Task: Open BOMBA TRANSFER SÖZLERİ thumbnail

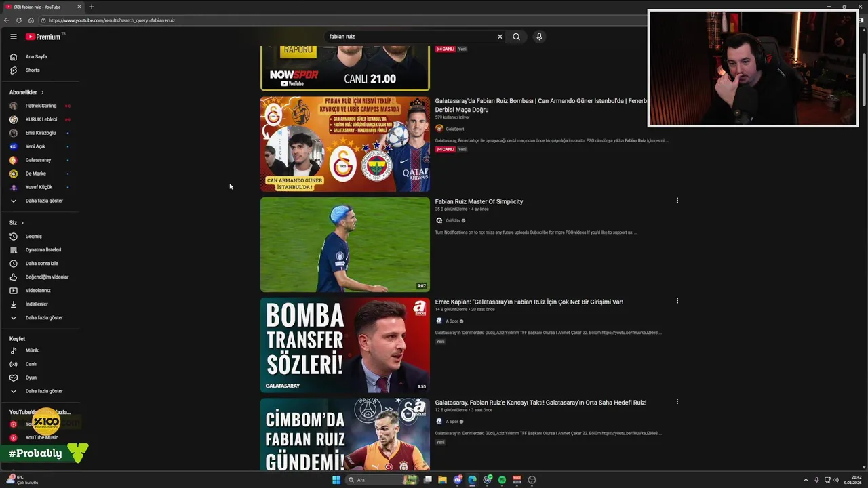Action: (345, 345)
